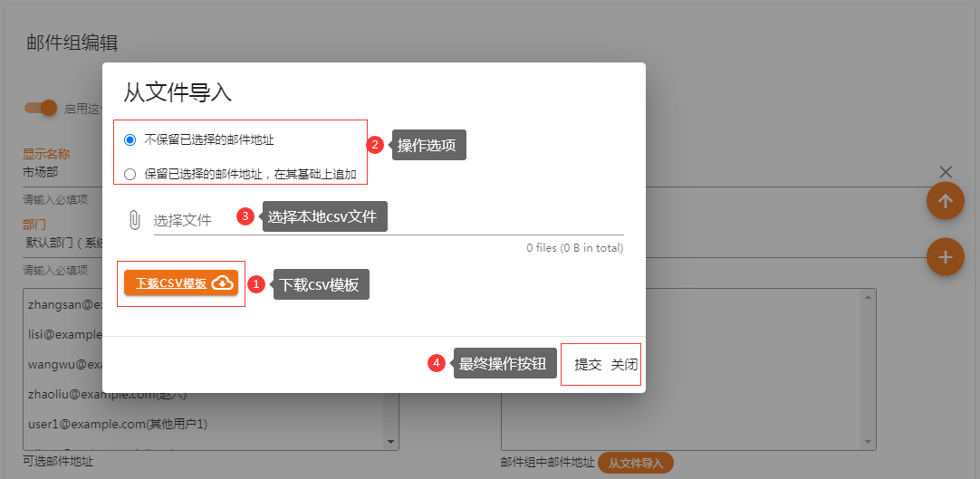Select 保留已选择的邮件地址，在其基础上追加 radio option
Screen dimensions: 980x479
point(130,174)
